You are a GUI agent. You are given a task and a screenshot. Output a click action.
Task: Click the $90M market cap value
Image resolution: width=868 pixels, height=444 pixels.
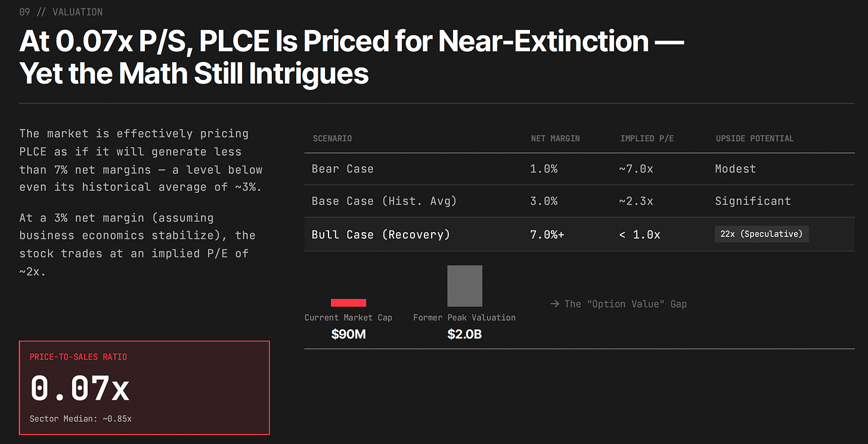click(348, 334)
